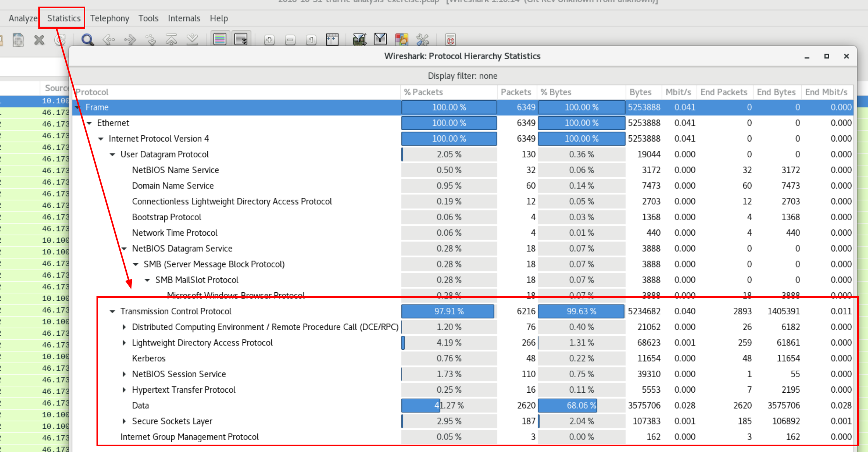Open the Help menu

(x=219, y=18)
